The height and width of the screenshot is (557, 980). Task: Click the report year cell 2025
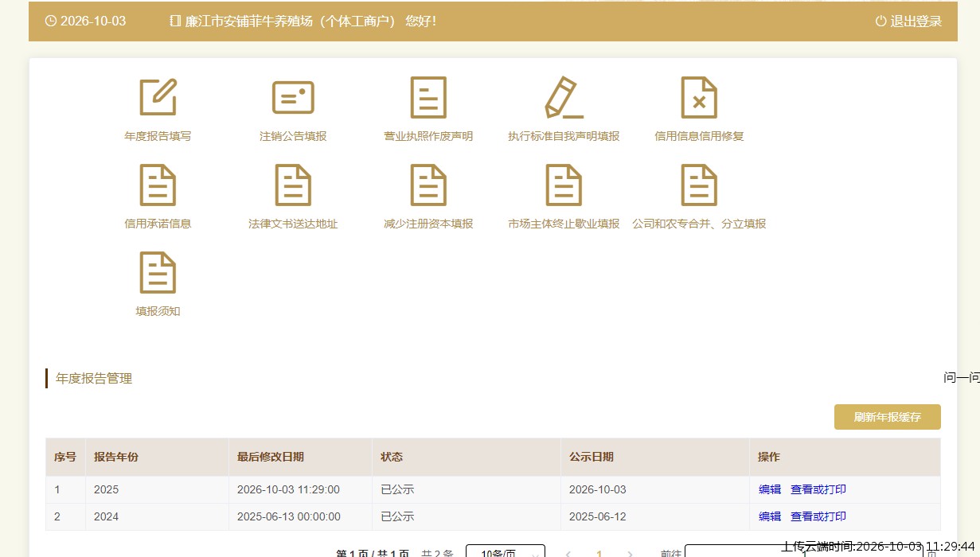106,489
